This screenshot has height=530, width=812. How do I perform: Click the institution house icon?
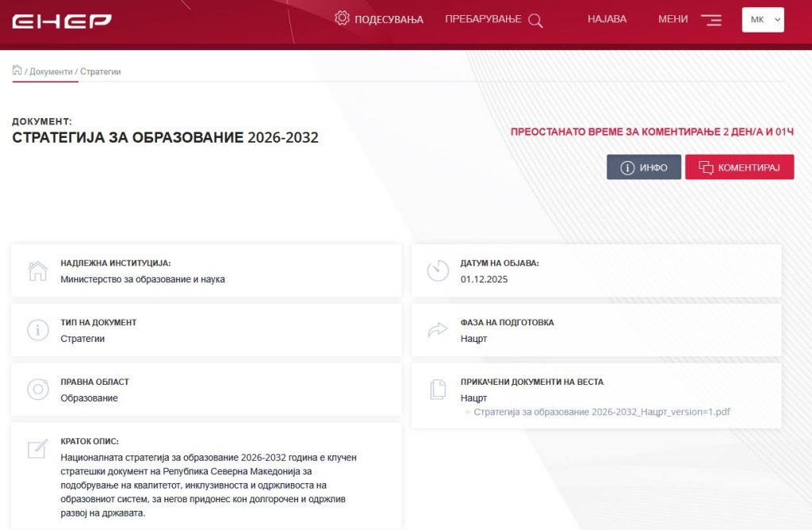tap(38, 271)
